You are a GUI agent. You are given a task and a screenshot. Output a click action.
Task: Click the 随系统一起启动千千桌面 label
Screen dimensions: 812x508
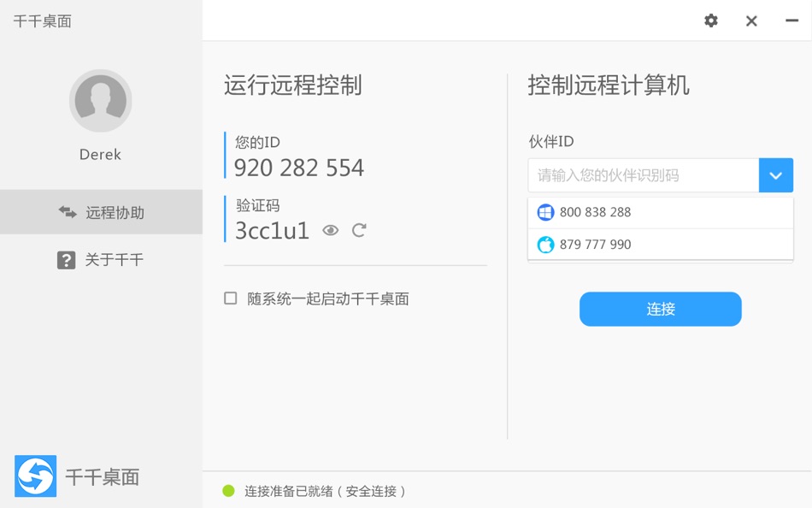(x=328, y=298)
